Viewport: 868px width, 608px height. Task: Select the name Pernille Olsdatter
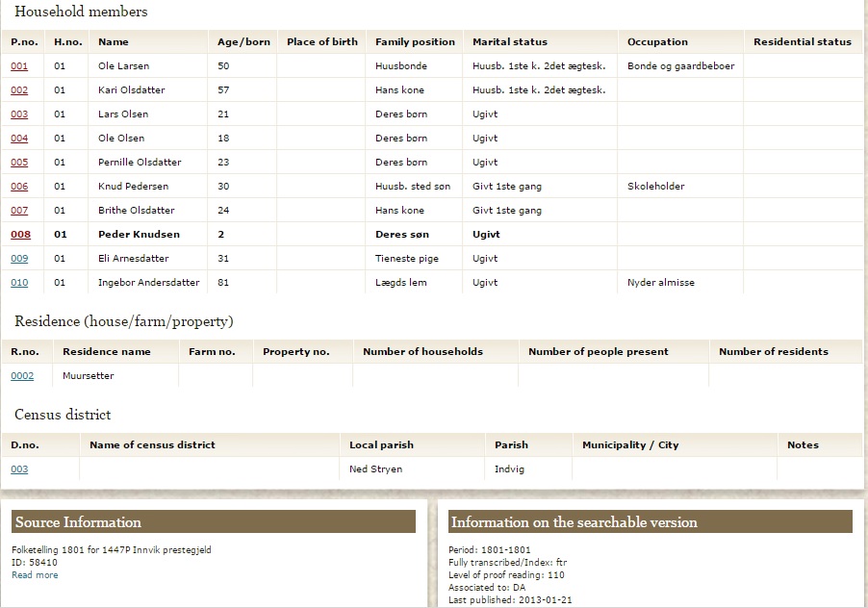tap(140, 162)
